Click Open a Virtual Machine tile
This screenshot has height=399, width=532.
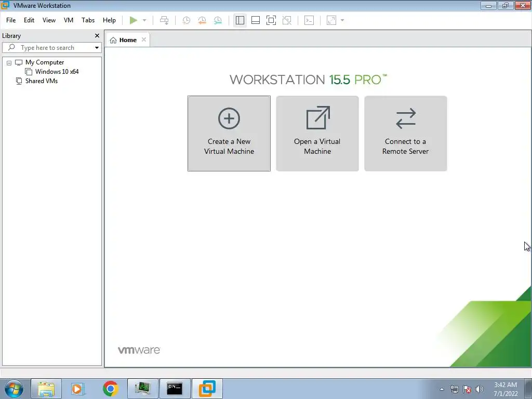(x=317, y=134)
